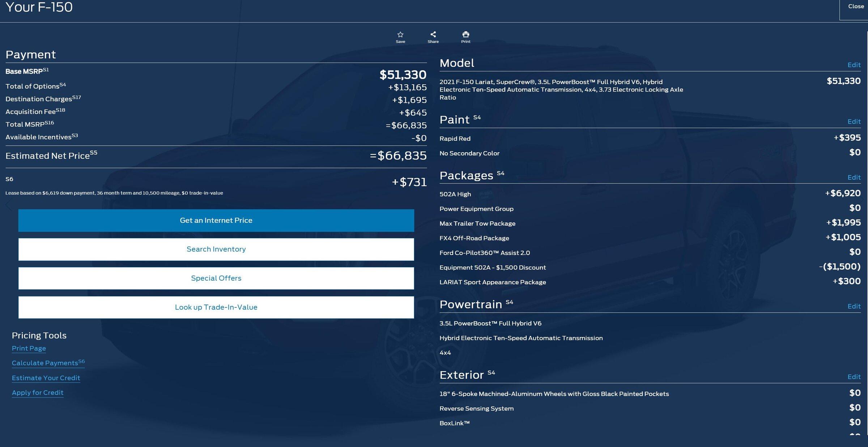The image size is (868, 447).
Task: Open Special Offers
Action: (x=216, y=278)
